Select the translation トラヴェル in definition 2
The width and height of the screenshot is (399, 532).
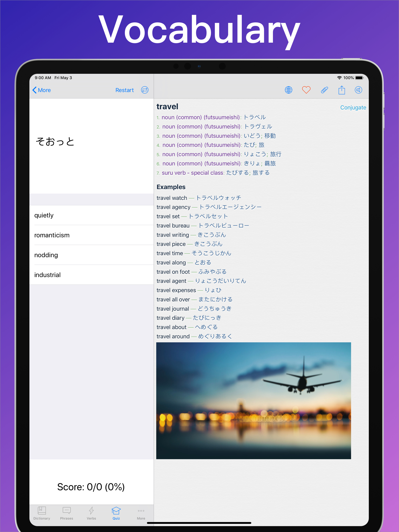[x=258, y=127]
